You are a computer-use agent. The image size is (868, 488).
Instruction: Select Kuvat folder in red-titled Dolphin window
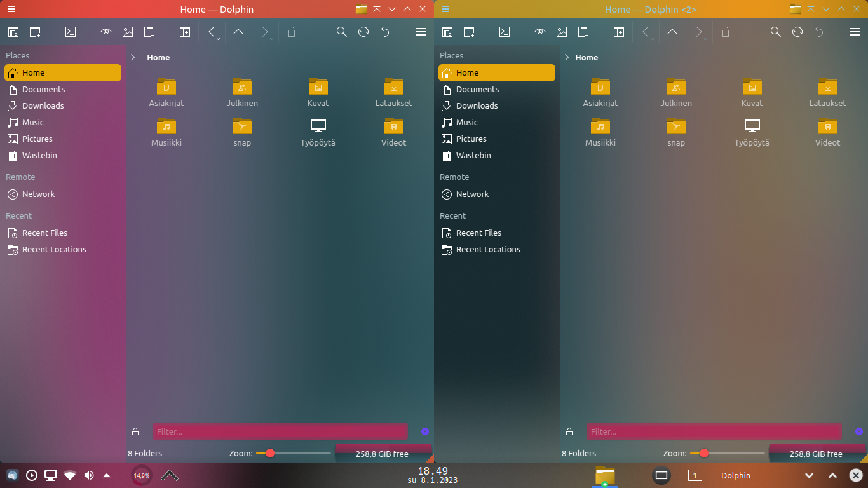pyautogui.click(x=318, y=93)
